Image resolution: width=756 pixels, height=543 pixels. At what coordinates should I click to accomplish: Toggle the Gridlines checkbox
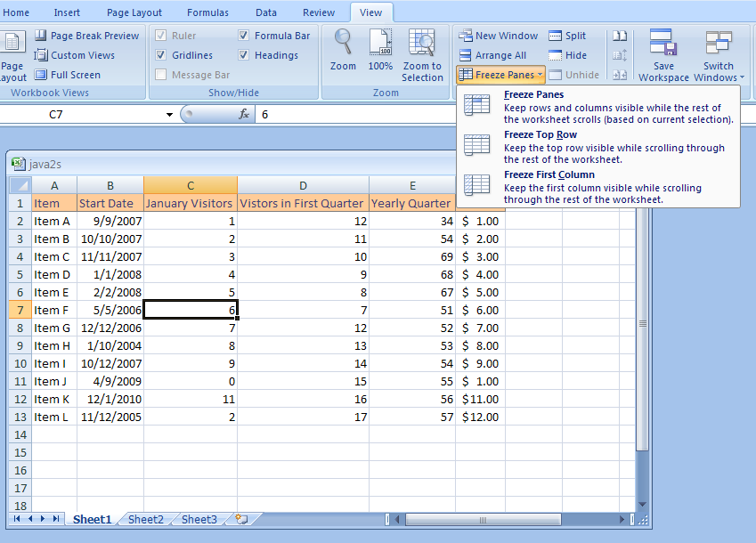tap(161, 55)
